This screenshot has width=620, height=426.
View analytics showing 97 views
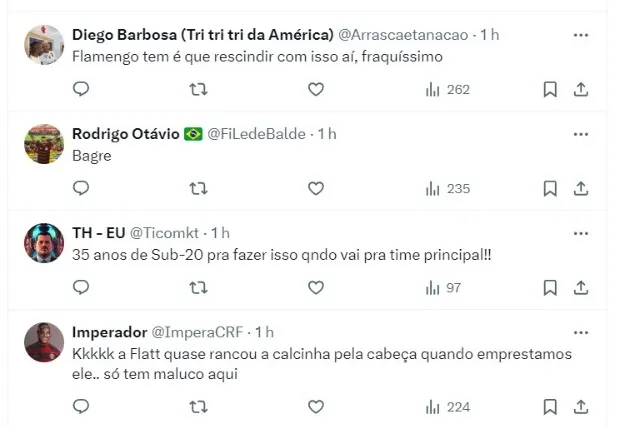pos(443,287)
